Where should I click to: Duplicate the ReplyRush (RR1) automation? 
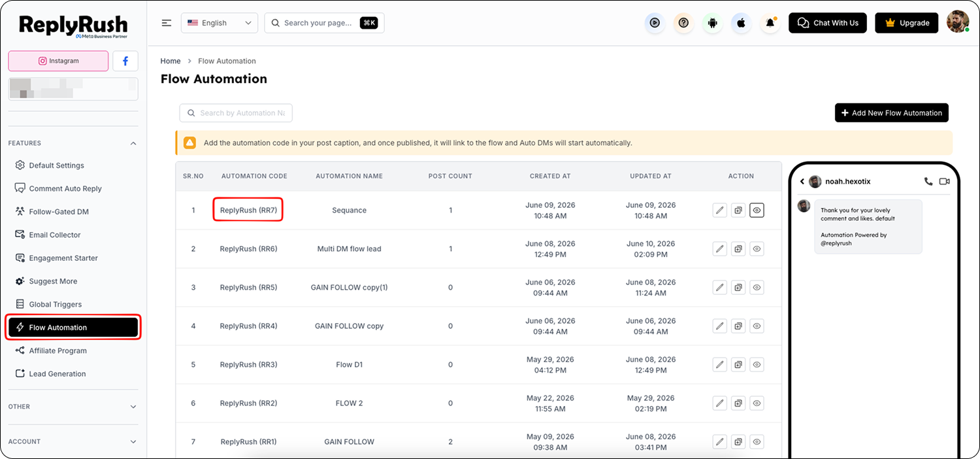[x=738, y=442]
